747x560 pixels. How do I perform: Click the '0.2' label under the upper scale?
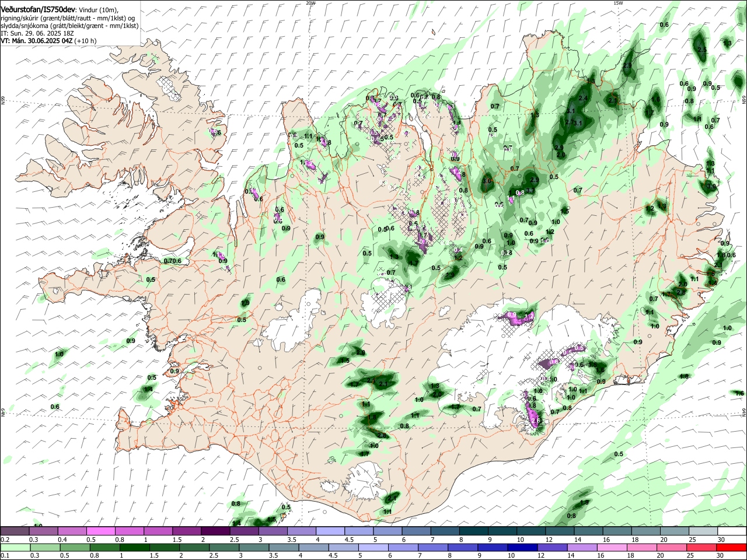(x=5, y=540)
